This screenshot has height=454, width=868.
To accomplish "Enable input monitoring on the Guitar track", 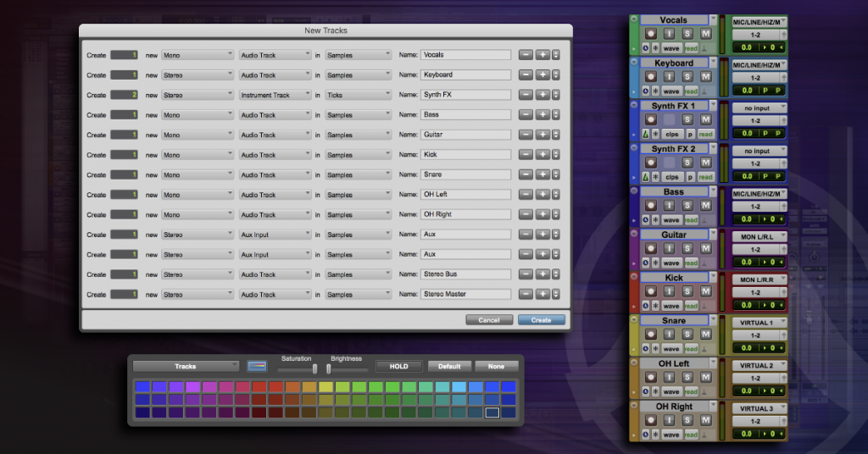I will coord(669,248).
